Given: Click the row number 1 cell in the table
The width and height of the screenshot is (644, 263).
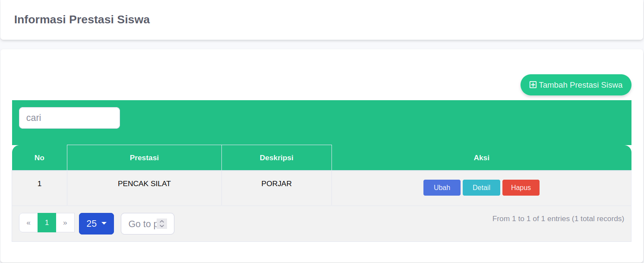Looking at the screenshot, I should tap(39, 184).
